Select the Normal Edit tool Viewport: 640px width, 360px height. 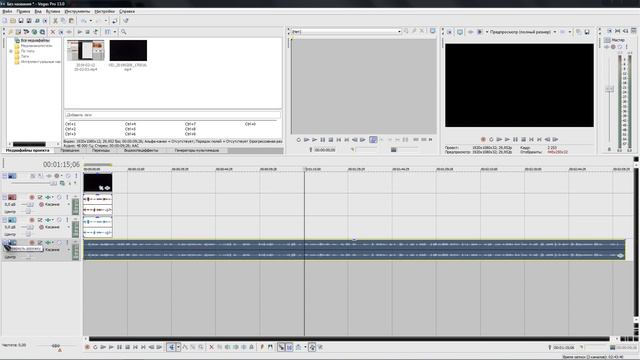[x=171, y=347]
